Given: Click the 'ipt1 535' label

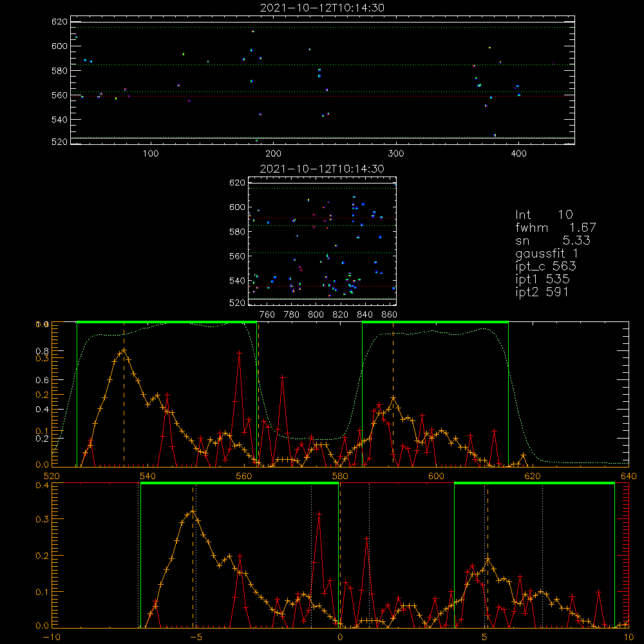Looking at the screenshot, I should coord(542,279).
